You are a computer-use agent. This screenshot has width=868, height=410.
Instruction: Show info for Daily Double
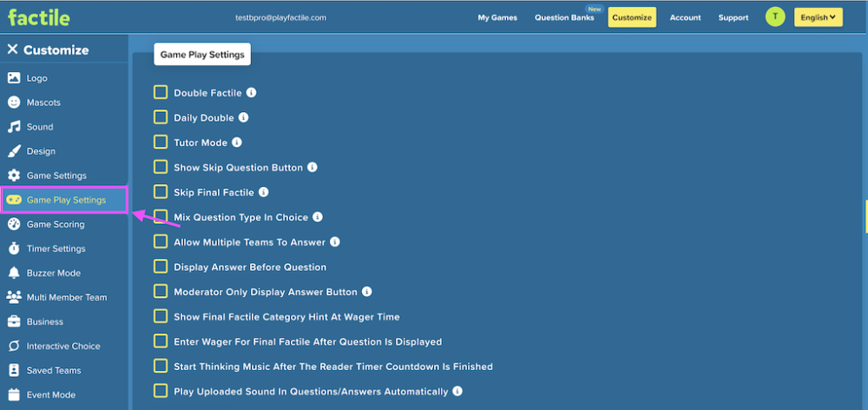(243, 117)
